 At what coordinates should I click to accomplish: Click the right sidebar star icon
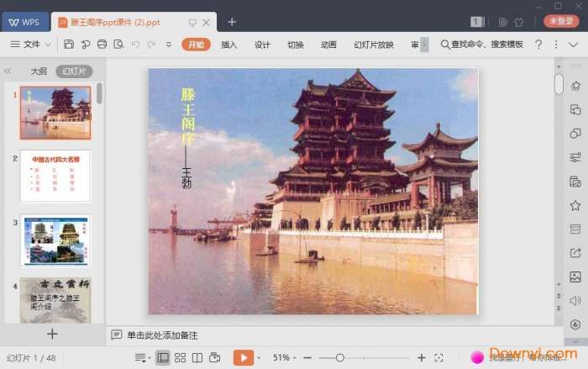point(575,205)
